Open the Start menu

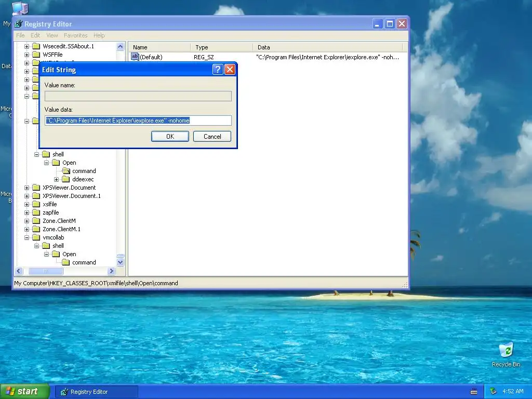(25, 392)
